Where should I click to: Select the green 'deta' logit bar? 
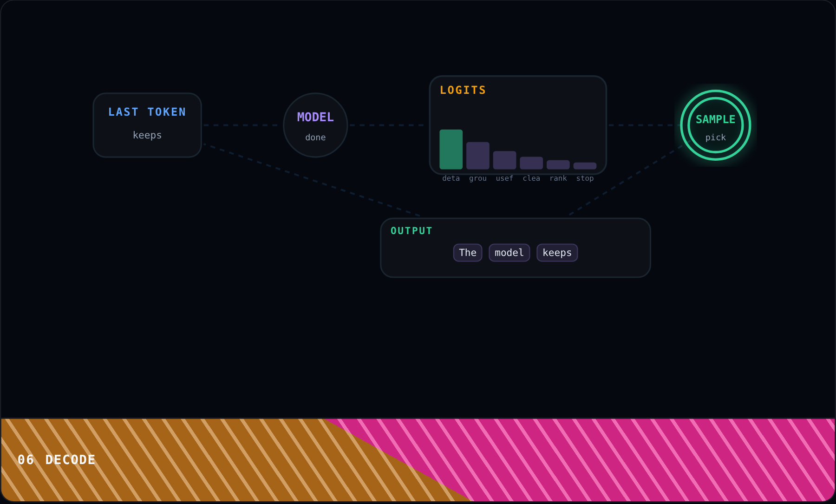451,149
